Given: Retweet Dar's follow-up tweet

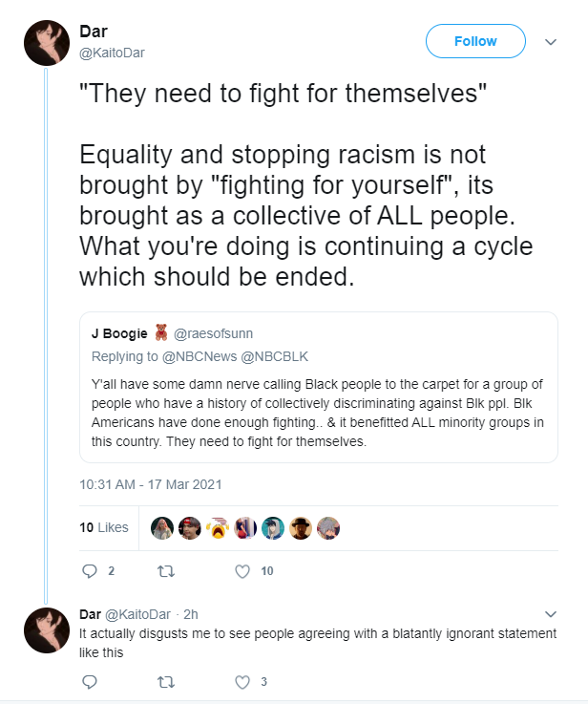Looking at the screenshot, I should (166, 682).
